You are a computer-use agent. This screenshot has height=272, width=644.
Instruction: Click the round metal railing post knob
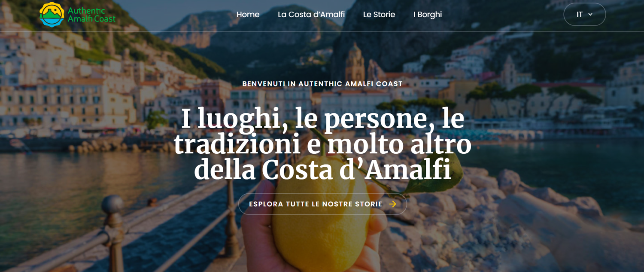[112, 205]
